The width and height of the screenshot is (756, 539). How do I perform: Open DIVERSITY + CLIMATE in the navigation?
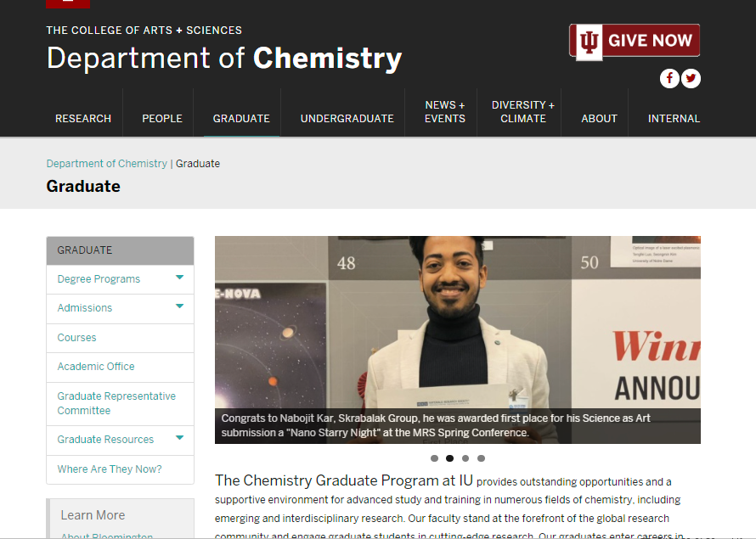point(523,112)
